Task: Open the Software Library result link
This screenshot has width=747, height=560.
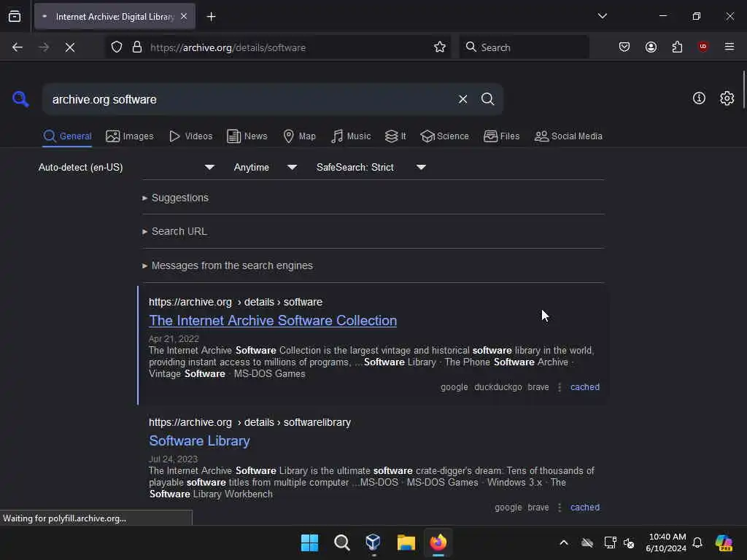Action: click(x=199, y=441)
